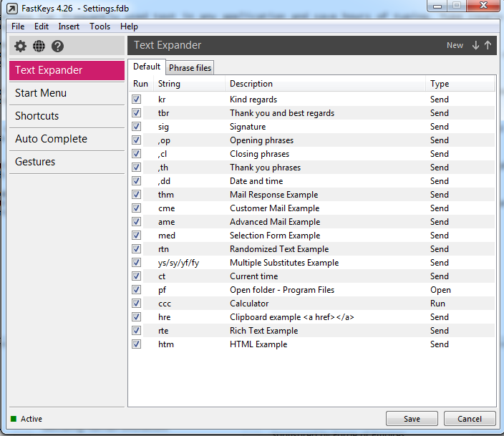Open the Auto Complete section
The image size is (504, 436).
point(67,139)
